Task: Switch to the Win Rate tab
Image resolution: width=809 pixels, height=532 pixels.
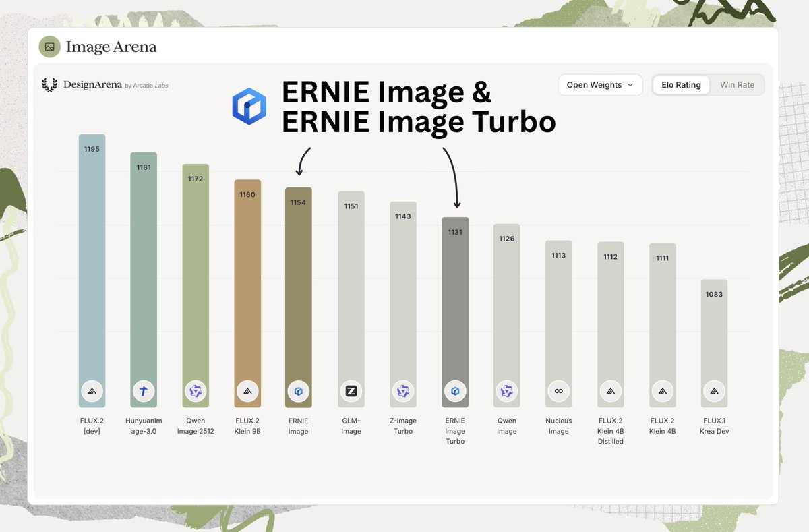Action: point(737,85)
